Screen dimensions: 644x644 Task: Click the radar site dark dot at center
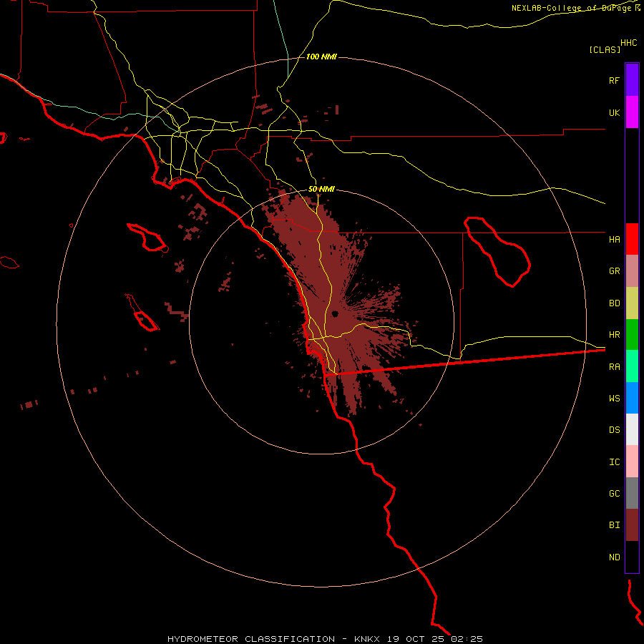coord(335,314)
